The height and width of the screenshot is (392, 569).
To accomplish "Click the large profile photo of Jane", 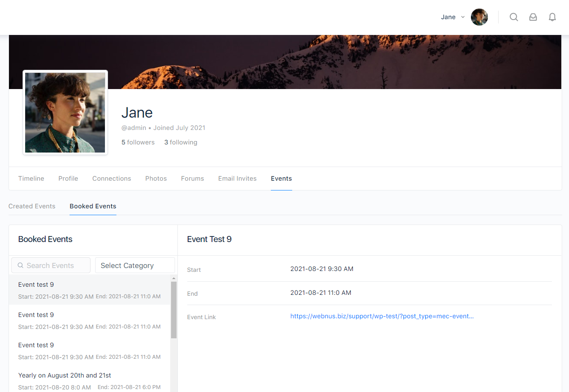I will point(65,112).
